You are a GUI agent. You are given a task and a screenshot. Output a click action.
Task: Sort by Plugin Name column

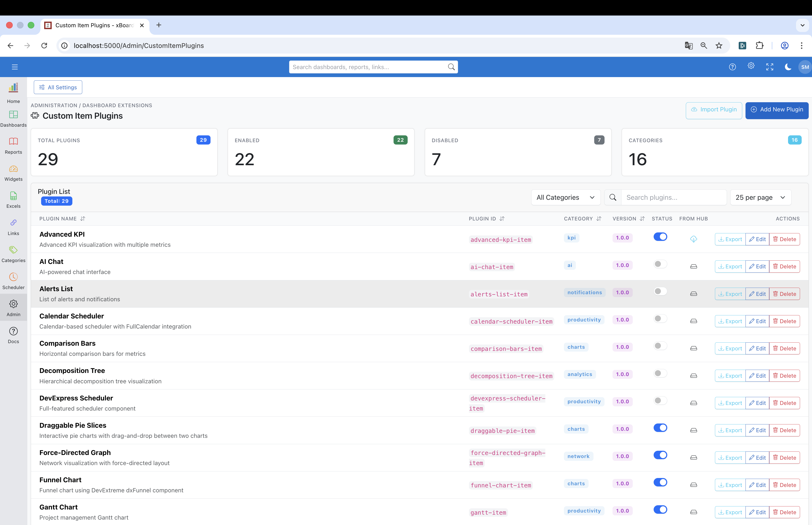click(x=62, y=219)
